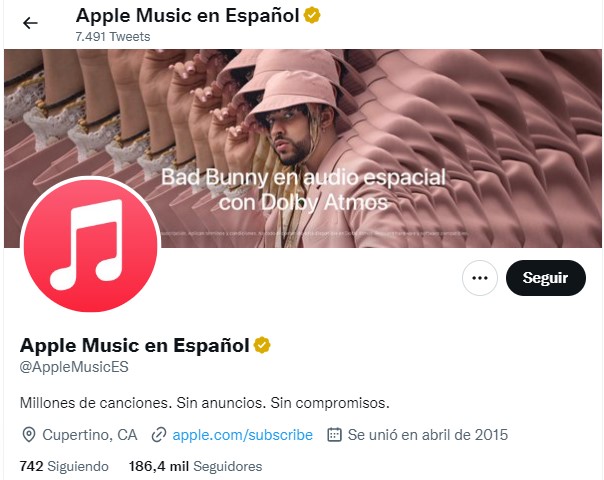Viewport: 604px width, 480px height.
Task: Click the 7.491 Tweets count
Action: (x=113, y=37)
